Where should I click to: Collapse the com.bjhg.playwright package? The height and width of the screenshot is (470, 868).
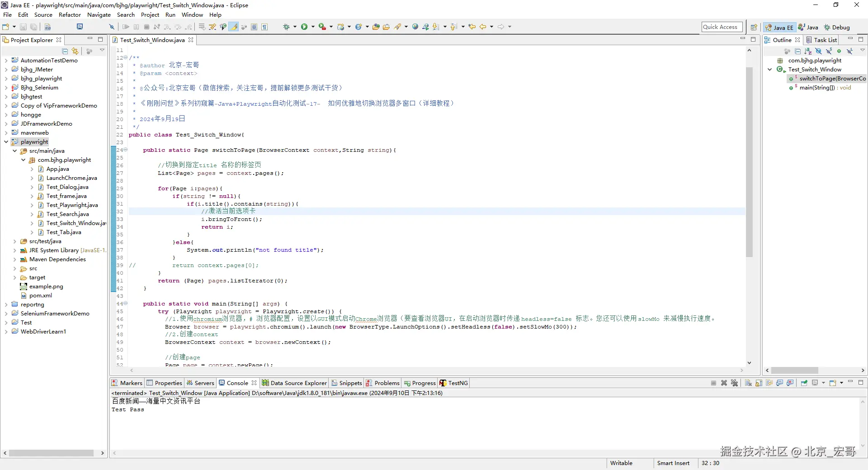[x=23, y=160]
